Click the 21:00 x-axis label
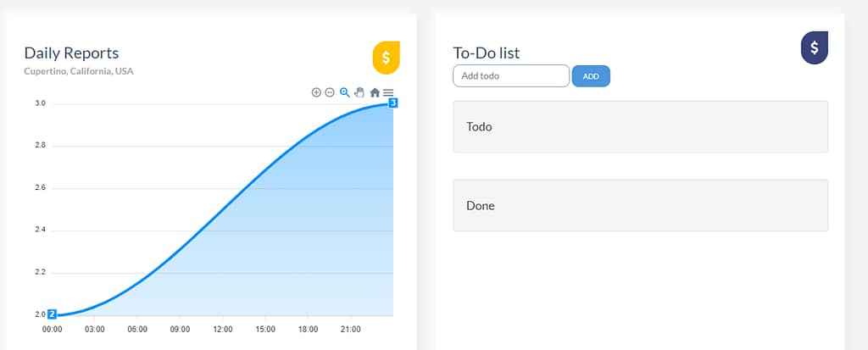The image size is (868, 350). pyautogui.click(x=350, y=330)
